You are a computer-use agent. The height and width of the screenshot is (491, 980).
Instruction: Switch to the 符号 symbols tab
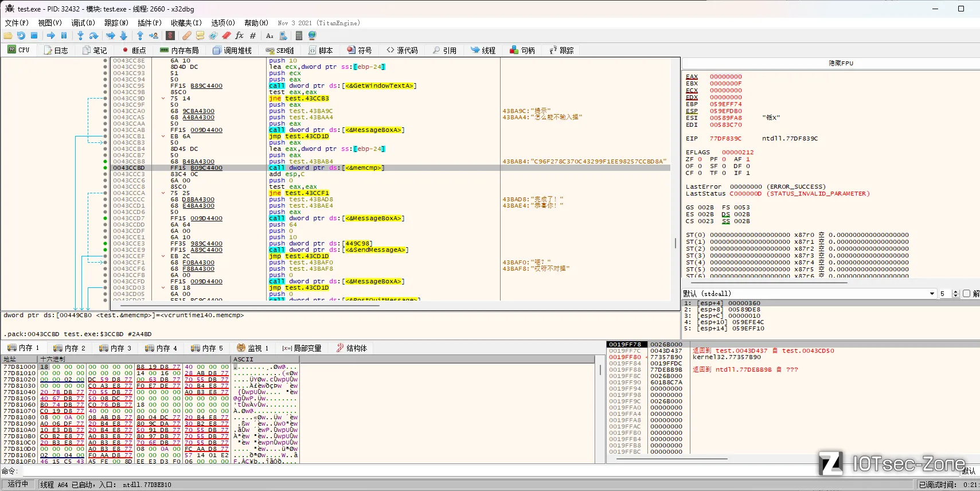[x=360, y=50]
